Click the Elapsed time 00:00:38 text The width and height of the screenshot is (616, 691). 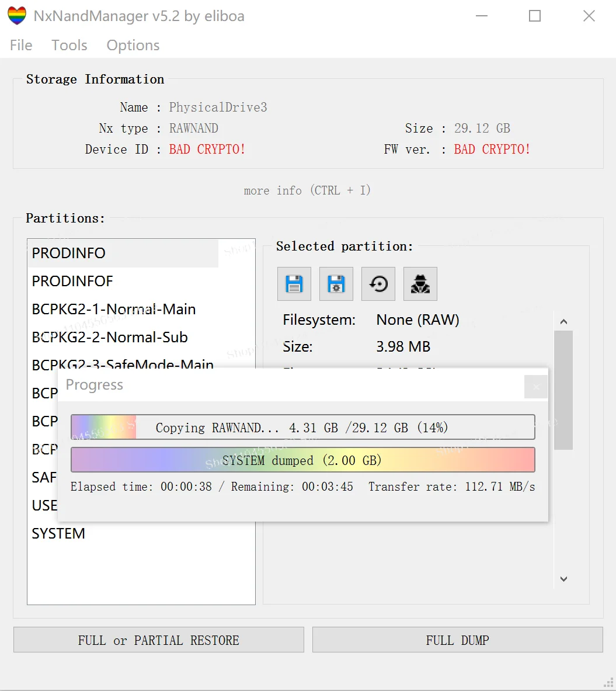coord(141,487)
